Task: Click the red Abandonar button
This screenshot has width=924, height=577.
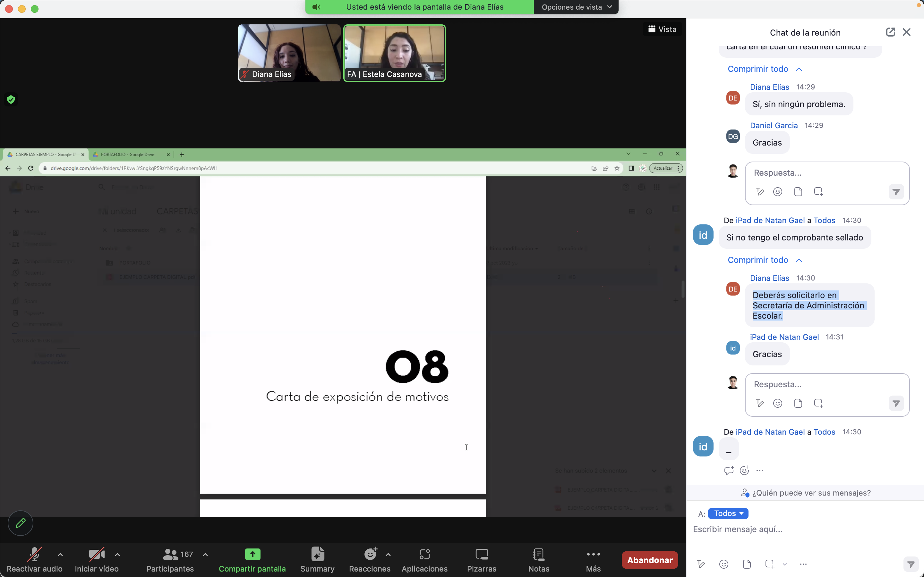Action: tap(650, 560)
